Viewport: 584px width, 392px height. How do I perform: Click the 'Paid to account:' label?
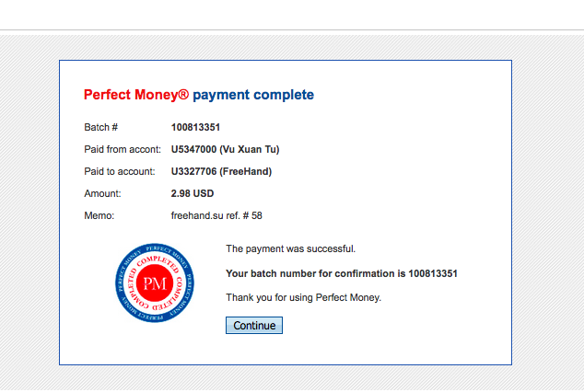120,171
